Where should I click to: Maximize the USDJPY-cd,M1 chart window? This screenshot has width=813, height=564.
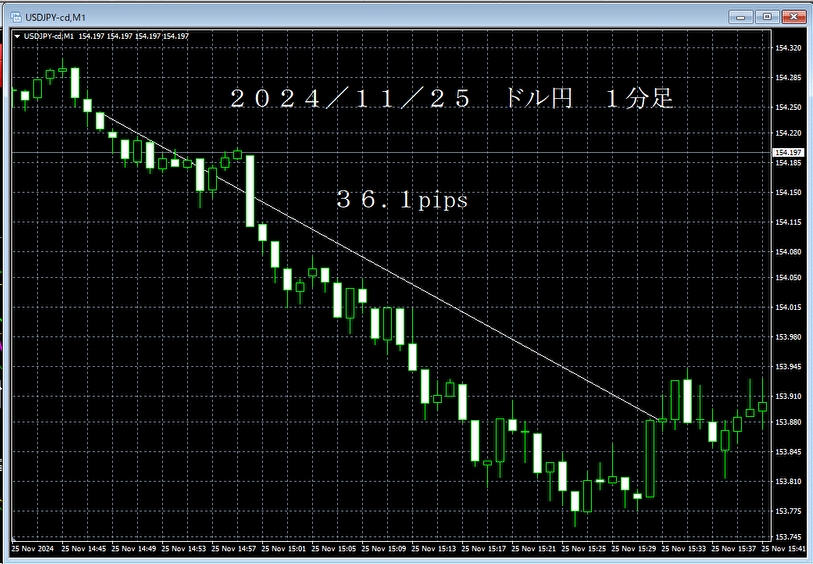point(767,17)
